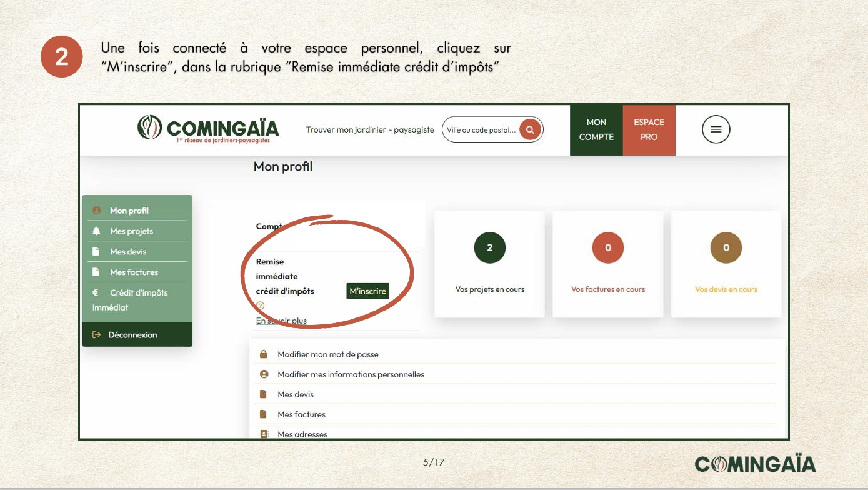868x490 pixels.
Task: Click Vos factures en cours card label
Action: (608, 289)
